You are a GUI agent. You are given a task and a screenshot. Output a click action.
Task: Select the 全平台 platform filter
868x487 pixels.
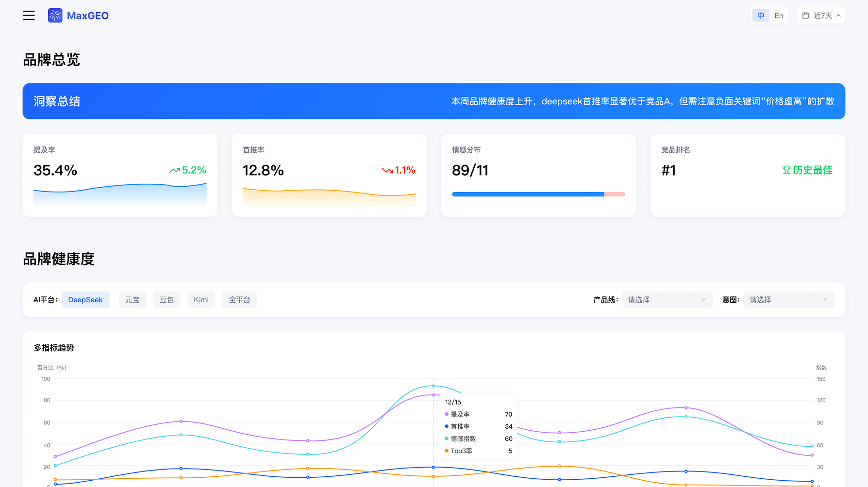click(x=239, y=299)
